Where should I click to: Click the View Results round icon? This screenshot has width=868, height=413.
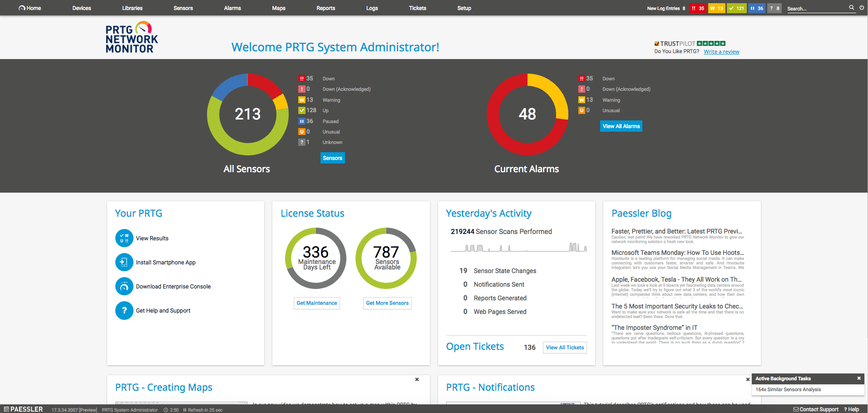click(x=124, y=238)
